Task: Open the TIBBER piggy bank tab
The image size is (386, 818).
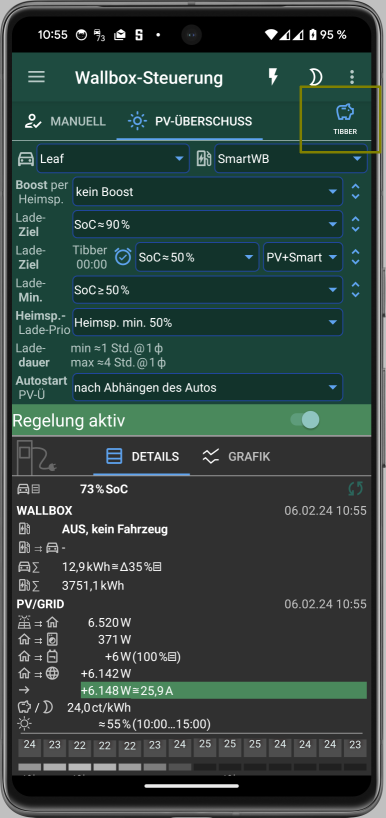Action: pos(345,119)
